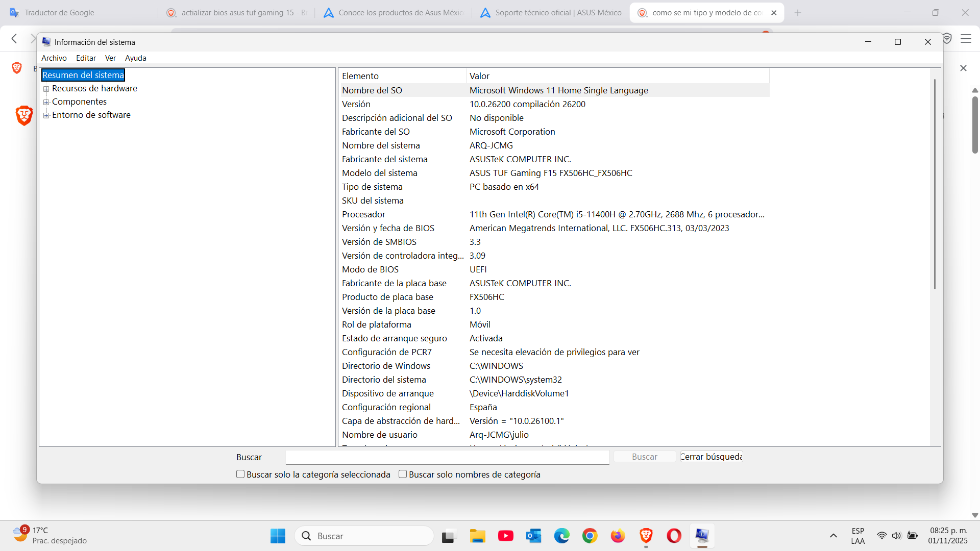This screenshot has width=980, height=551.
Task: Open the Archivo menu
Action: [54, 58]
